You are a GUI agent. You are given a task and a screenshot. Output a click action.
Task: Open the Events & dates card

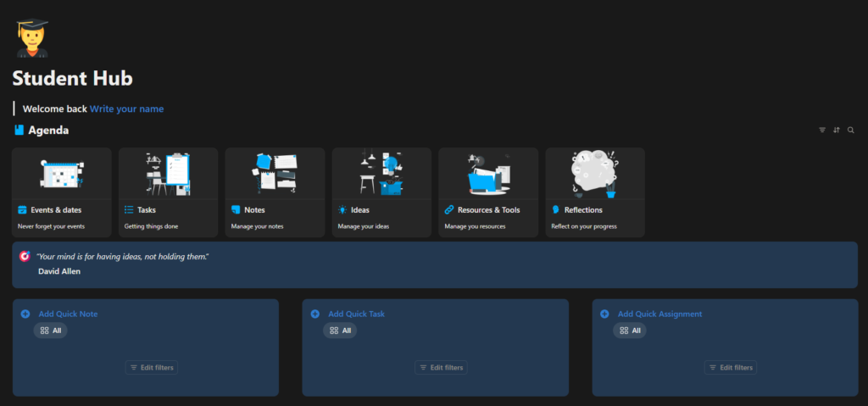pyautogui.click(x=62, y=192)
